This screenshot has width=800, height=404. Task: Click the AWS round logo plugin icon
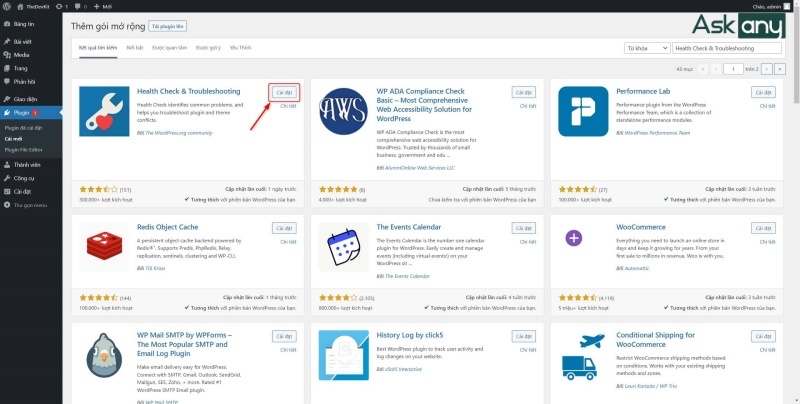point(343,111)
